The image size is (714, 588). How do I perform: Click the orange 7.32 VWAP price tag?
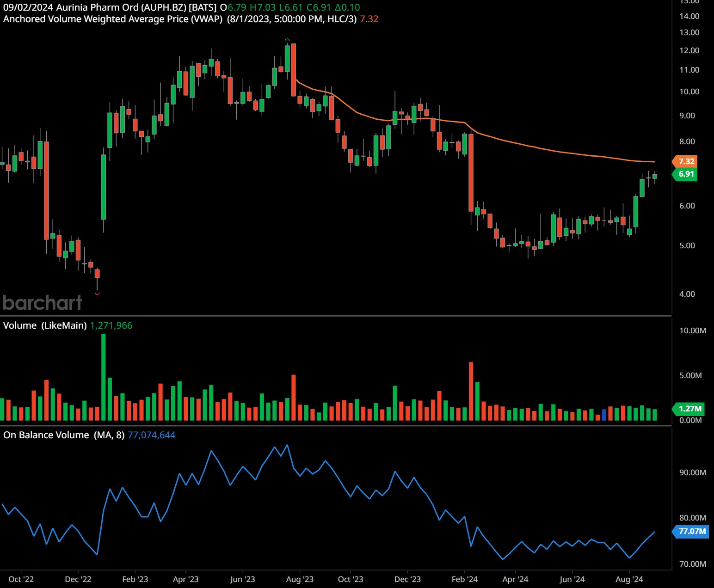coord(685,161)
